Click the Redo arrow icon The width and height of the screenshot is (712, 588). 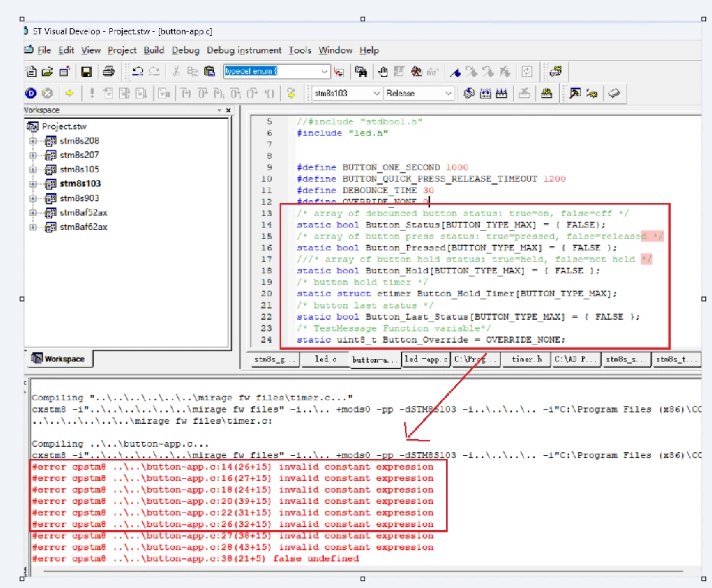pyautogui.click(x=154, y=71)
